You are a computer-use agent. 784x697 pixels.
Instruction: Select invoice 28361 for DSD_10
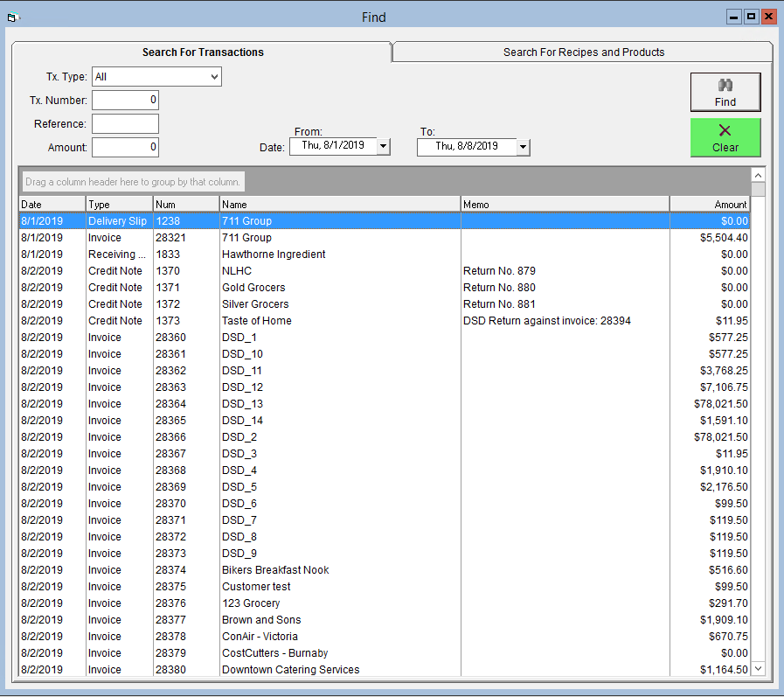coord(384,354)
